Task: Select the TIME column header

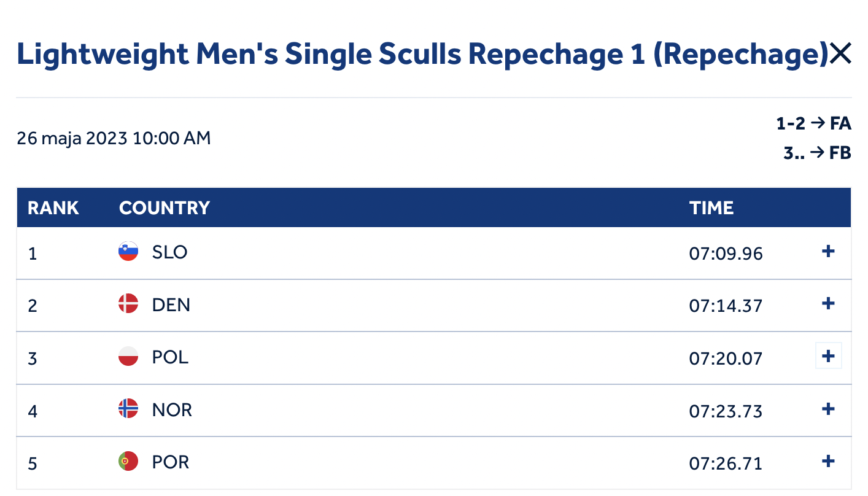Action: [x=711, y=208]
